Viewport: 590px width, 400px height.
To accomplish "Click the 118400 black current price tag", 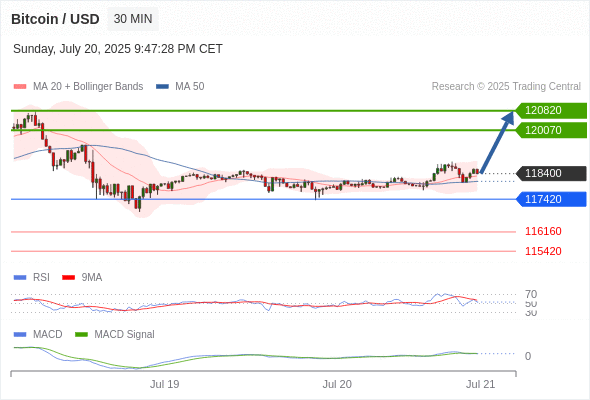I will pyautogui.click(x=551, y=173).
